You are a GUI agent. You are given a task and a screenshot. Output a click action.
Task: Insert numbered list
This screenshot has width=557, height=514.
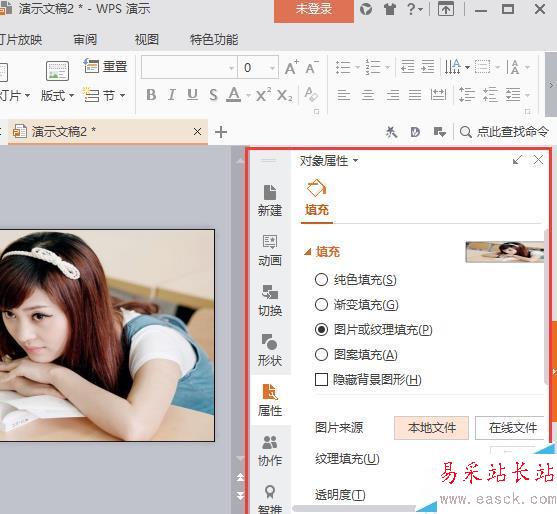tap(373, 67)
